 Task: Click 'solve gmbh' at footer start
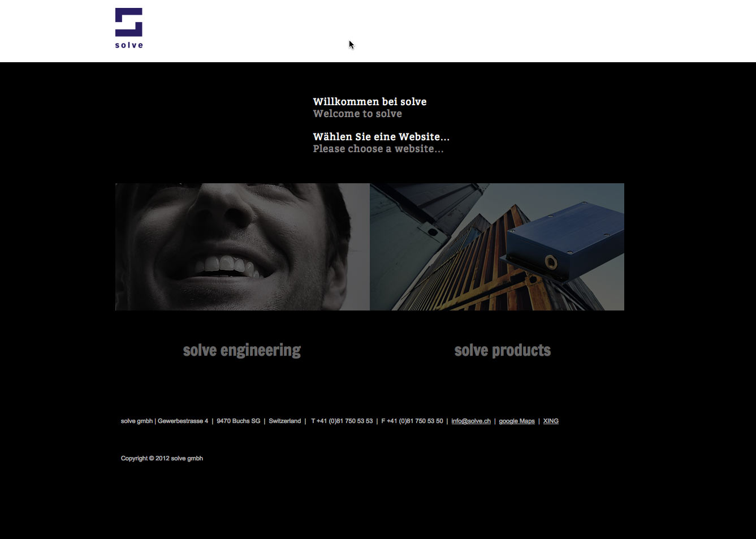(136, 421)
